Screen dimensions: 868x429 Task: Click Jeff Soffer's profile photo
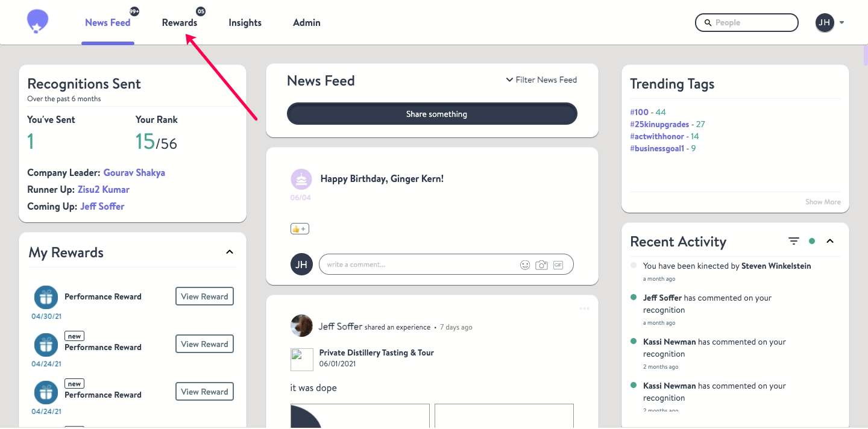click(301, 325)
